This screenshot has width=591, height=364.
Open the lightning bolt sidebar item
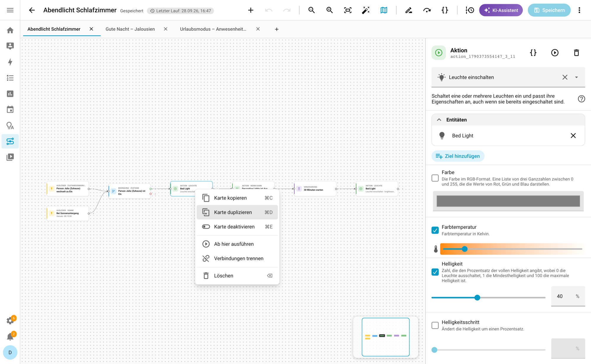pyautogui.click(x=10, y=62)
